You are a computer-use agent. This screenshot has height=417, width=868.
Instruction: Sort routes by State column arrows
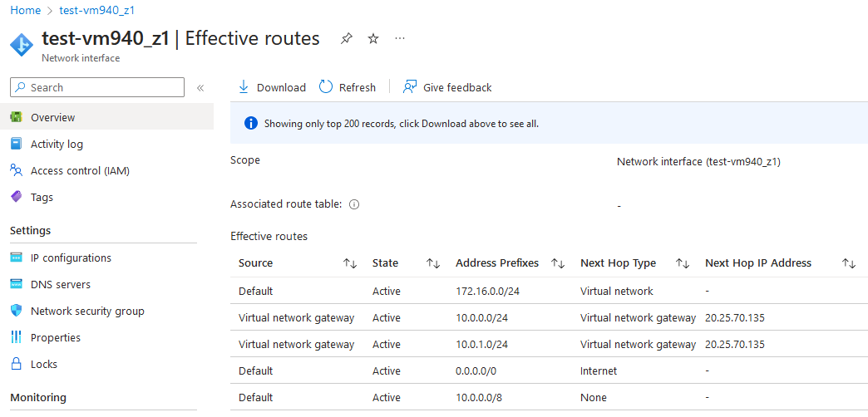point(433,263)
